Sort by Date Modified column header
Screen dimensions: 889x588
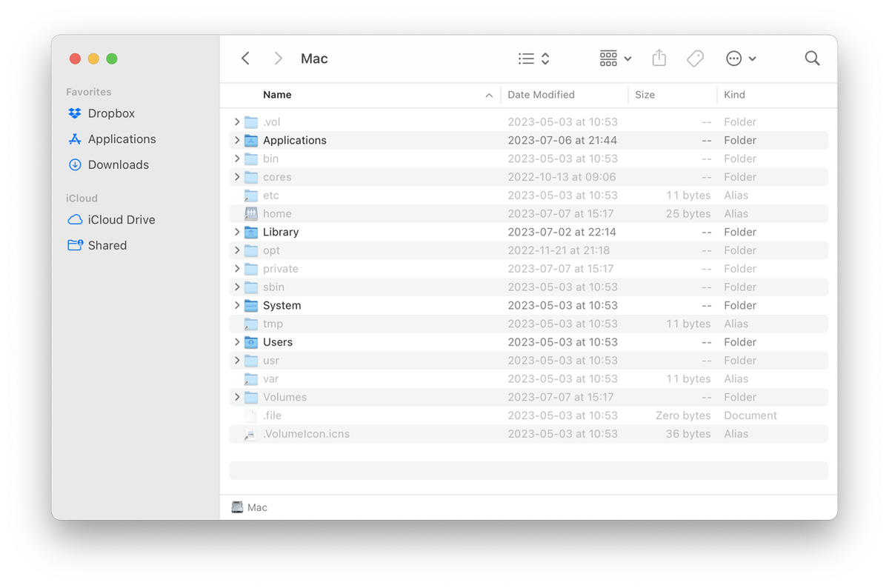pos(541,95)
